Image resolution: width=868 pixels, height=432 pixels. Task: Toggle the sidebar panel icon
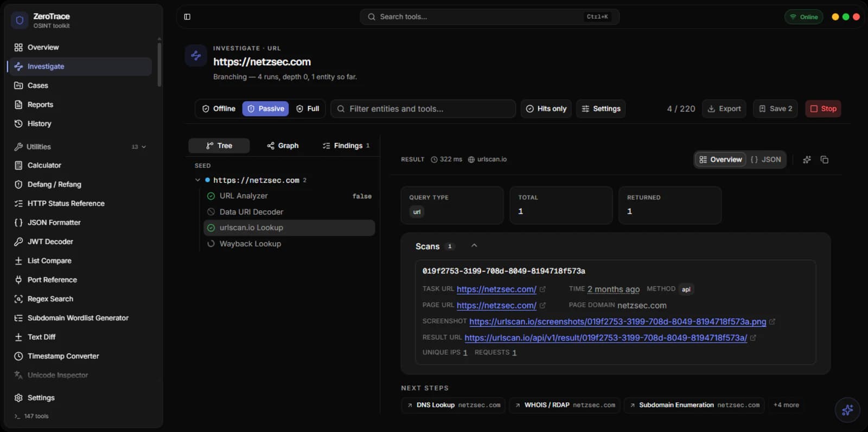(x=187, y=17)
